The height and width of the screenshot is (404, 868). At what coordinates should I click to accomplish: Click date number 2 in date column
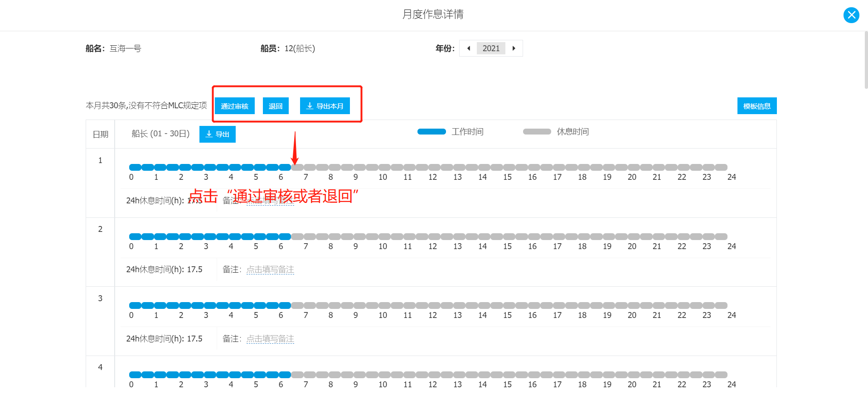click(x=100, y=229)
